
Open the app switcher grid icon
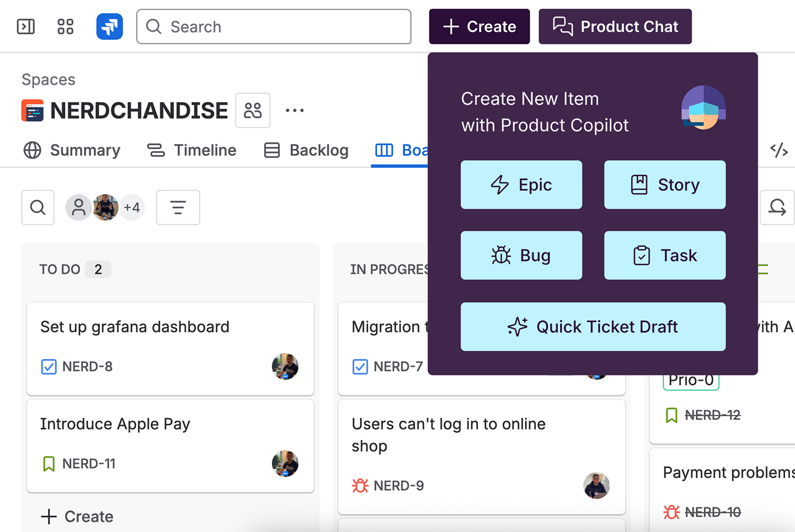click(65, 26)
